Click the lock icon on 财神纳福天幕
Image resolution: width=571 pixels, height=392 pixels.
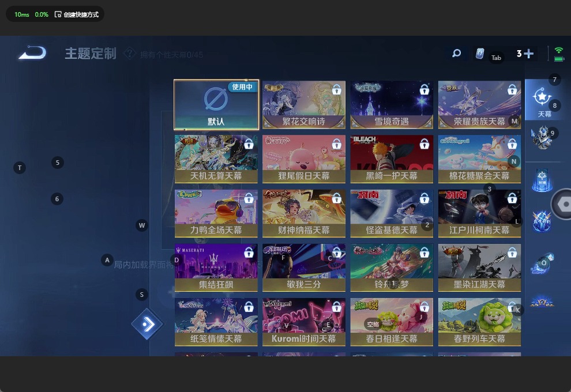click(x=336, y=198)
